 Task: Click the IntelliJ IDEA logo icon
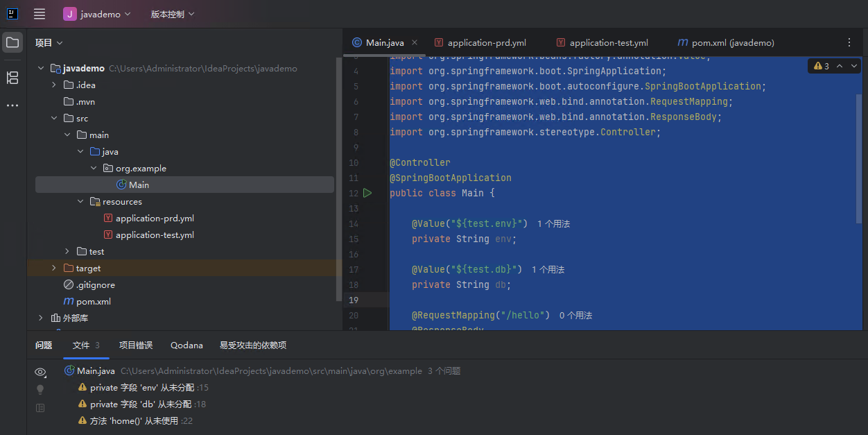(12, 14)
